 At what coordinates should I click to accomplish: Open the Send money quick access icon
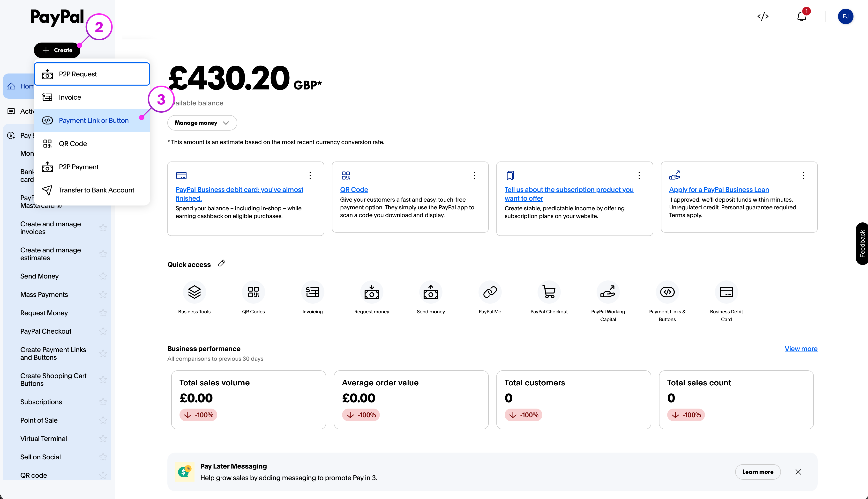pos(431,292)
